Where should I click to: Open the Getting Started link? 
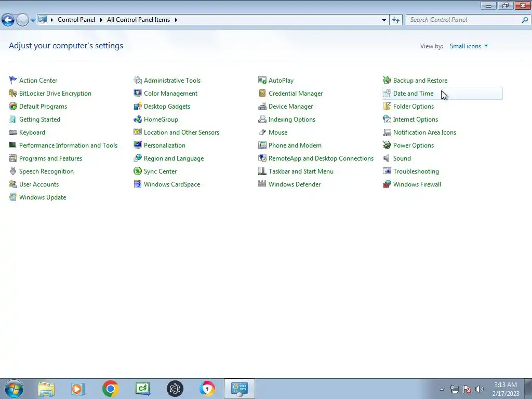(x=39, y=119)
